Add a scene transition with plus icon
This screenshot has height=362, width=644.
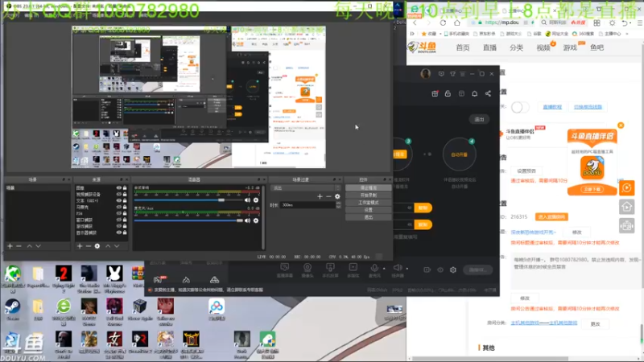(320, 196)
